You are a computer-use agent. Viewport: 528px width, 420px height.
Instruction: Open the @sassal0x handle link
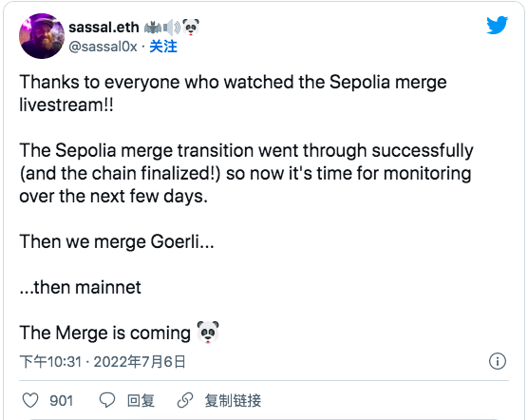coord(104,47)
